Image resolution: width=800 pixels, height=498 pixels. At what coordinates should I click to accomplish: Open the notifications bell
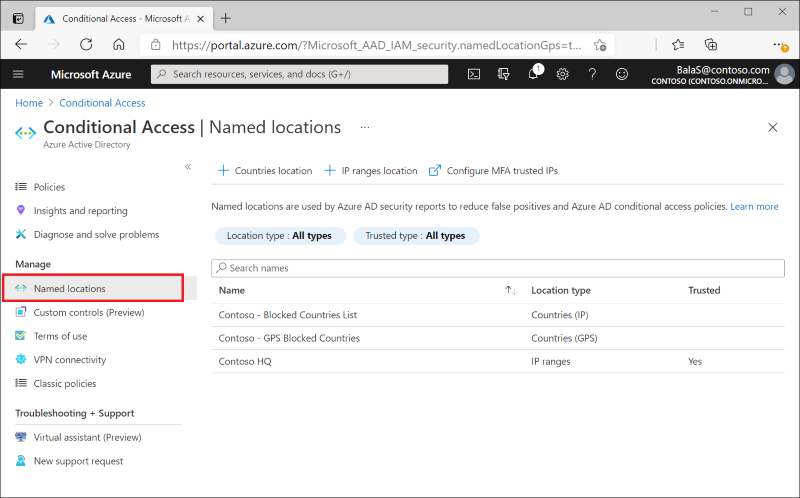[534, 74]
